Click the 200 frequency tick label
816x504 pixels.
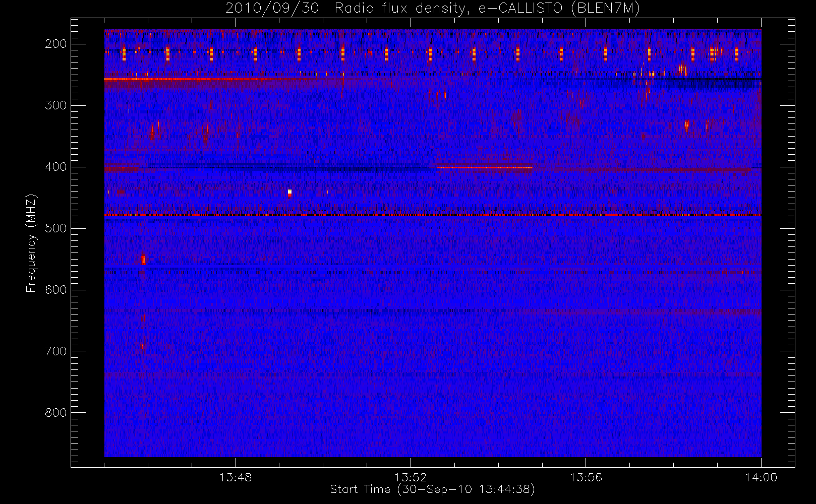55,44
